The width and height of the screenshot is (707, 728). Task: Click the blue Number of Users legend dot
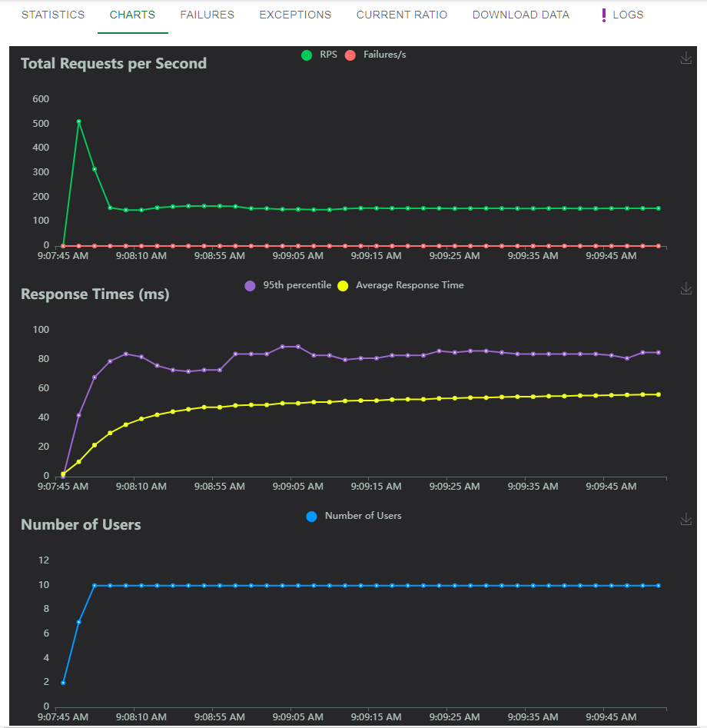[x=311, y=516]
